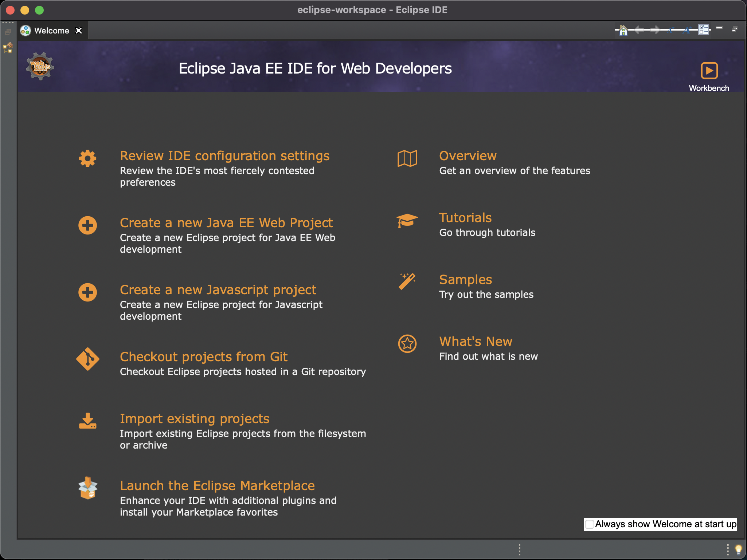Enable Always show Welcome at start up
The height and width of the screenshot is (560, 747).
coord(589,524)
